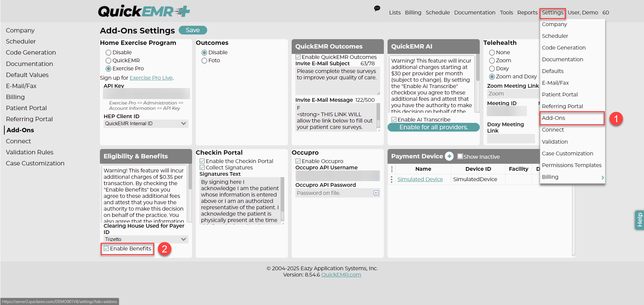The image size is (644, 305).
Task: Select QuickEMR radio for Home Exercise Program
Action: click(x=108, y=61)
